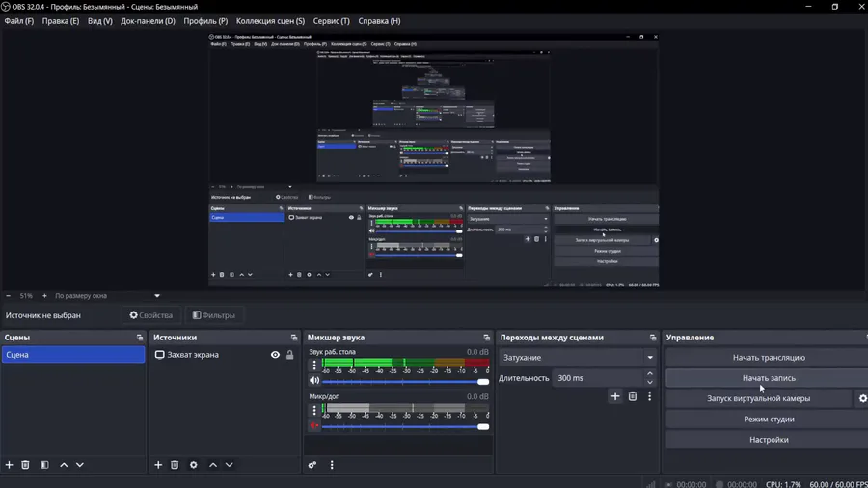Move scene up arrow in Scenes panel

[x=64, y=465]
